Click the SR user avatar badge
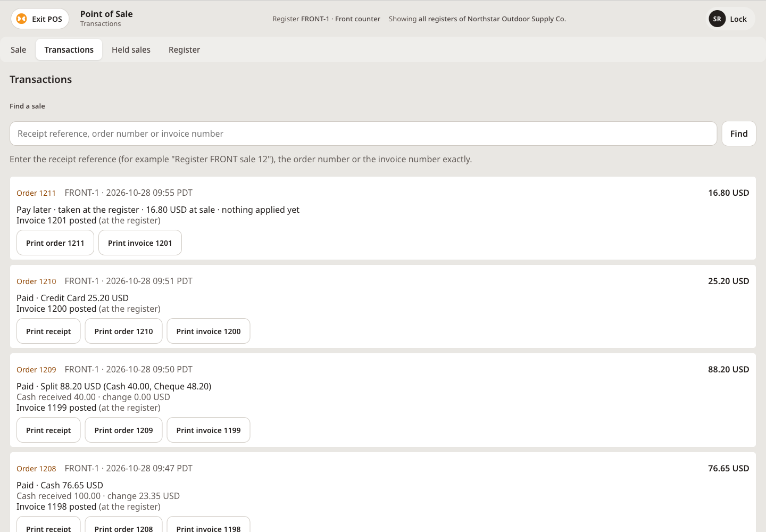 coord(717,19)
